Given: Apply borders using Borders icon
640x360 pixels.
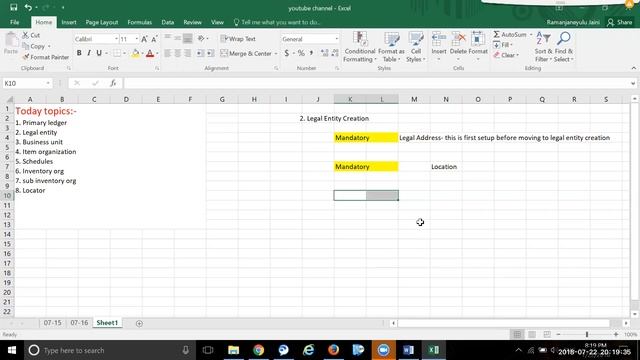Looking at the screenshot, I should (117, 53).
